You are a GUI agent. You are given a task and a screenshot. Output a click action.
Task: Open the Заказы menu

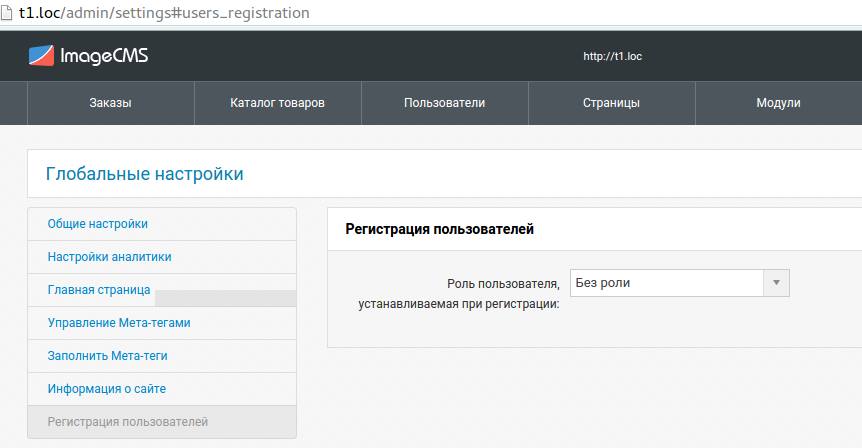click(110, 103)
